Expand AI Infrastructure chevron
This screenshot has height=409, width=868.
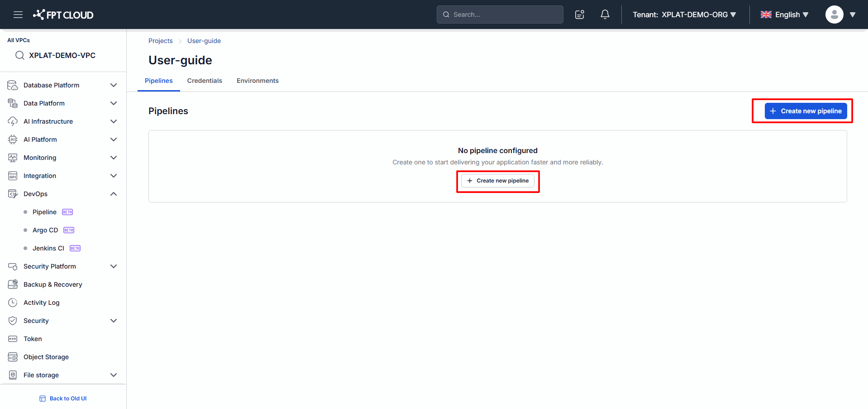114,121
